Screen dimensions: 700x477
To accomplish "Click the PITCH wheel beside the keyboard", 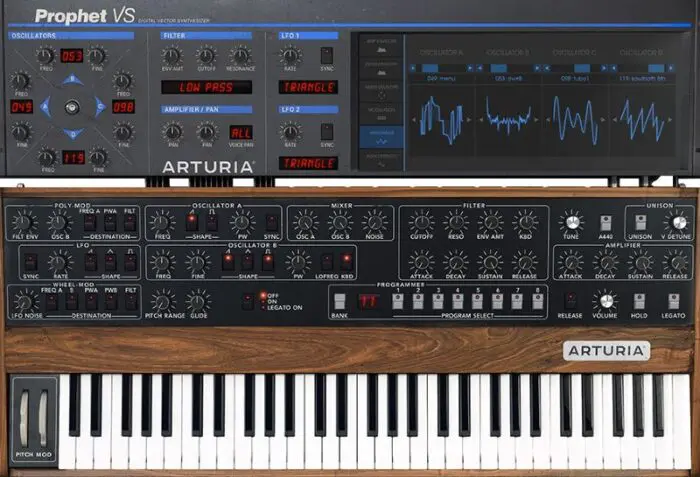I will 25,418.
